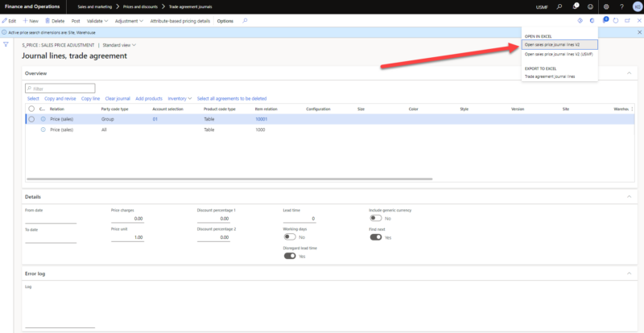
Task: Expand the Validate dropdown menu
Action: [96, 20]
